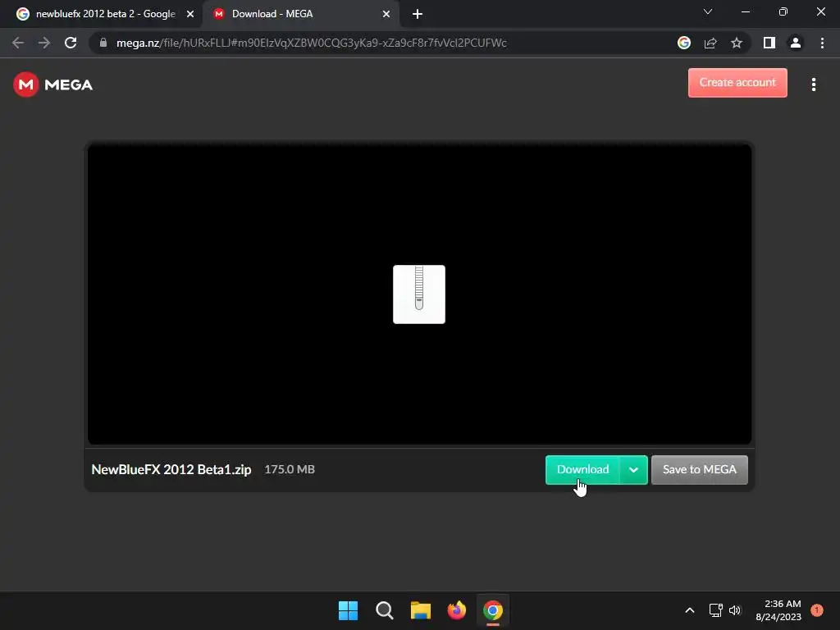Expand the Download options dropdown arrow
This screenshot has height=630, width=840.
coord(634,470)
